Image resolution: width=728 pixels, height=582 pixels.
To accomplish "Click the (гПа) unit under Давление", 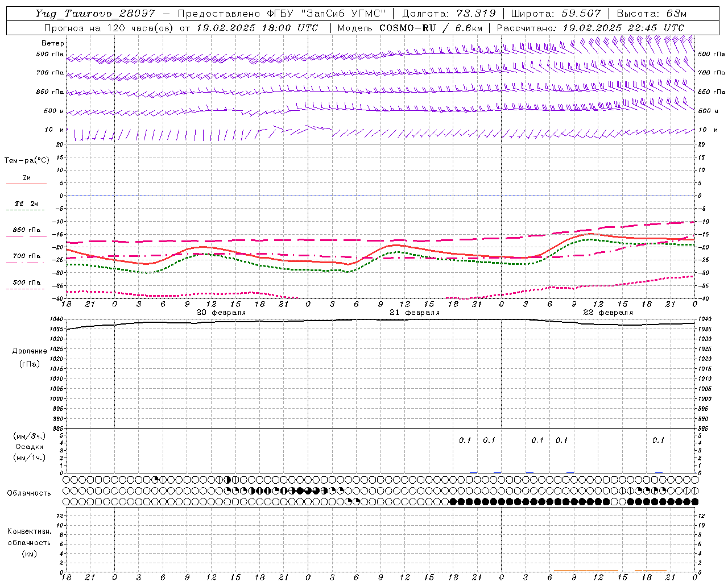I will coord(30,364).
